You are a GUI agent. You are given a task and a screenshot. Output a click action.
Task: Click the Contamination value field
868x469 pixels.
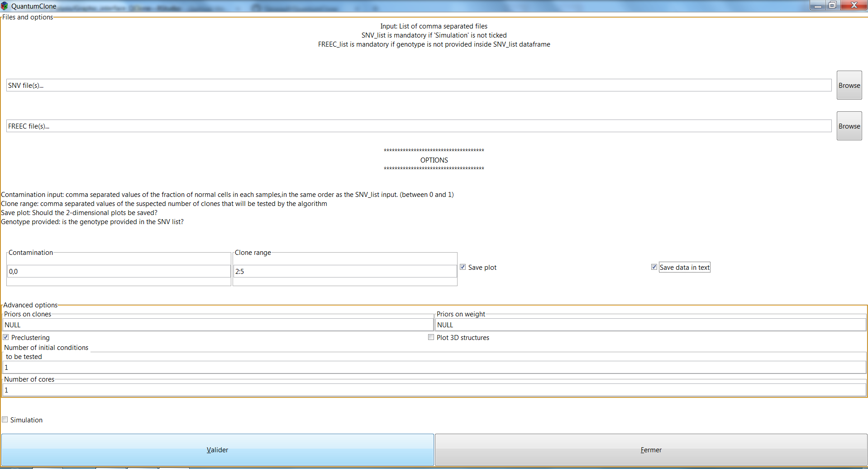coord(119,271)
